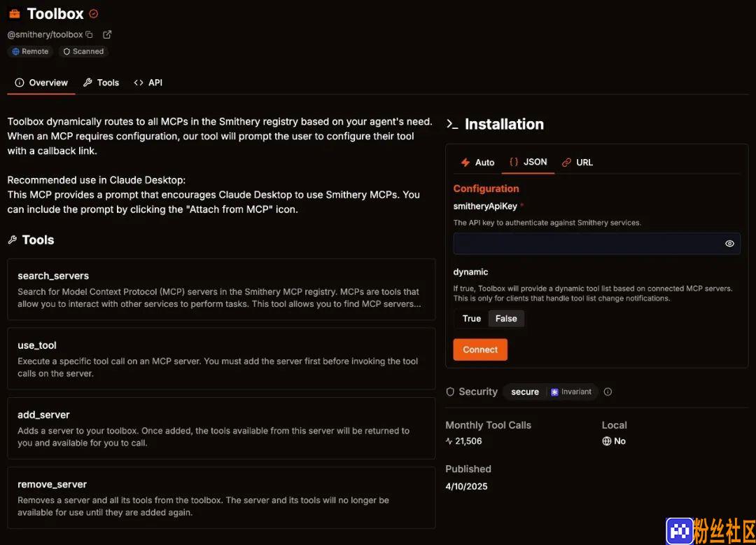
Task: Click the verified badge next to Toolbox
Action: [94, 14]
